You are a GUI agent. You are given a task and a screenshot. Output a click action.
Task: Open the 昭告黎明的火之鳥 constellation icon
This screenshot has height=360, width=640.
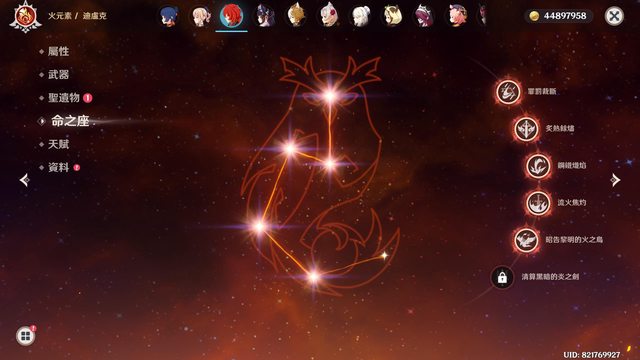[x=526, y=240]
